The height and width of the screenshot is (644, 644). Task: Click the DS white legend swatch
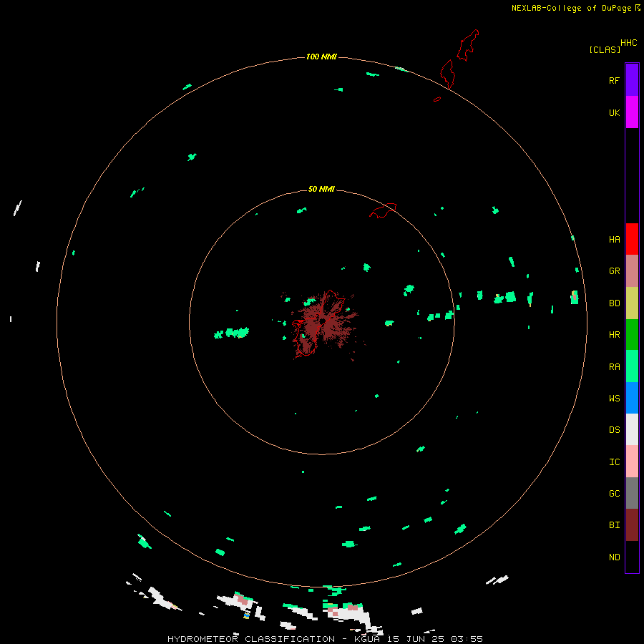click(x=632, y=429)
